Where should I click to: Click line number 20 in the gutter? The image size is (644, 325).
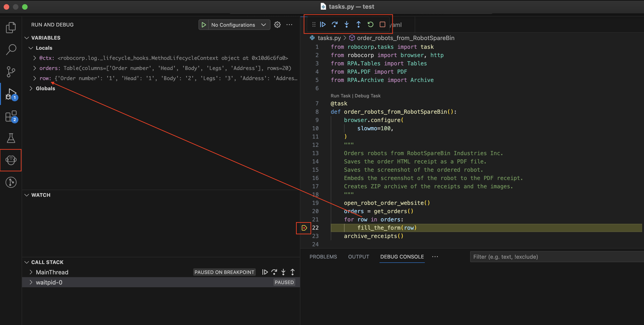click(315, 211)
